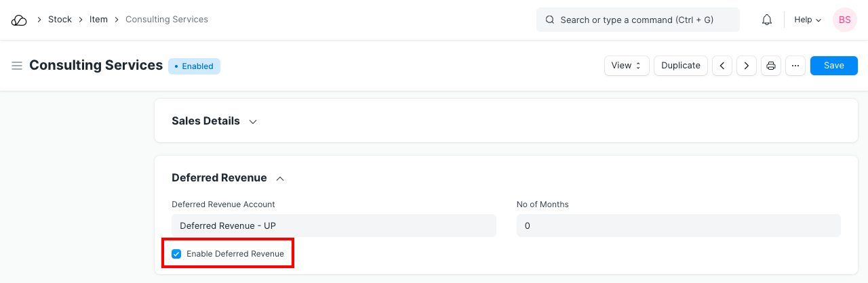Viewport: 868px width, 283px height.
Task: Click the Save button
Action: pyautogui.click(x=834, y=66)
